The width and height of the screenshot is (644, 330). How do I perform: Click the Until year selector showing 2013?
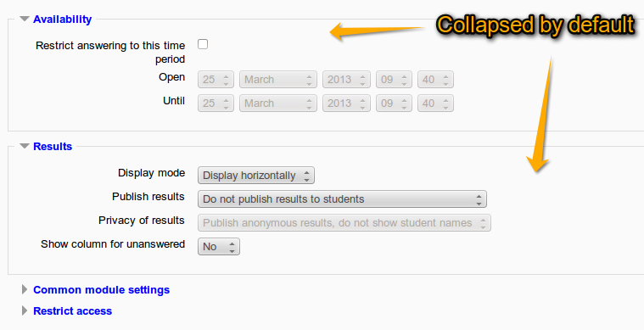(x=346, y=103)
